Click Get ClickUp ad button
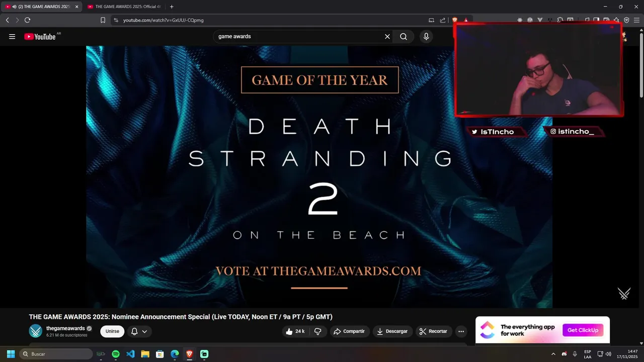644x362 pixels. pos(583,330)
